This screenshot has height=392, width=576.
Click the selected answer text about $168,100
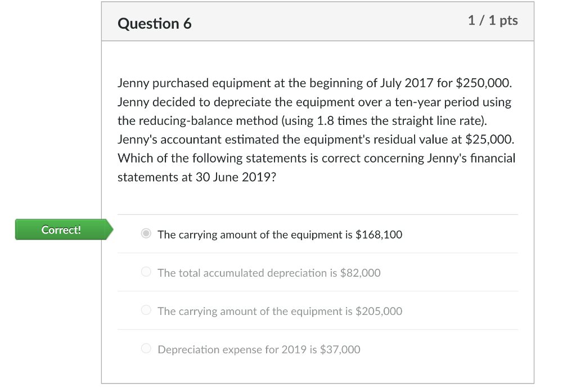point(280,235)
